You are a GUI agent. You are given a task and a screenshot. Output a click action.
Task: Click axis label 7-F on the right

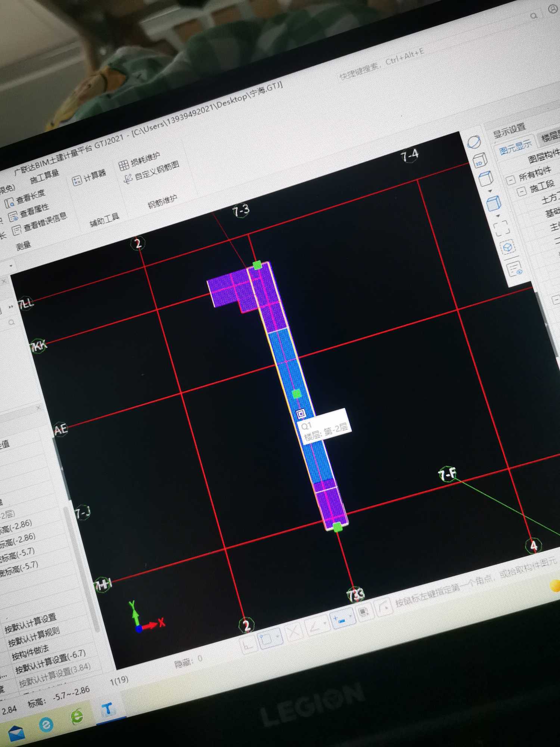tap(447, 474)
